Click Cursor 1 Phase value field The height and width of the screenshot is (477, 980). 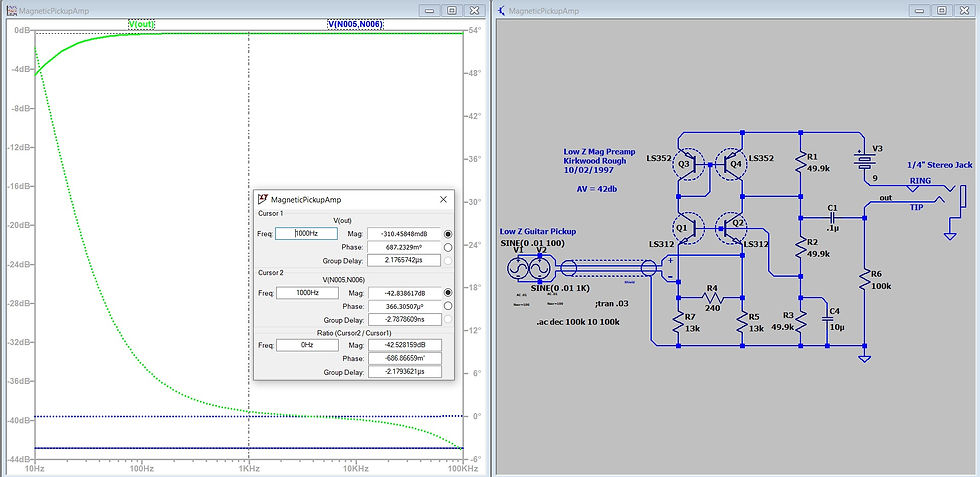coord(404,247)
